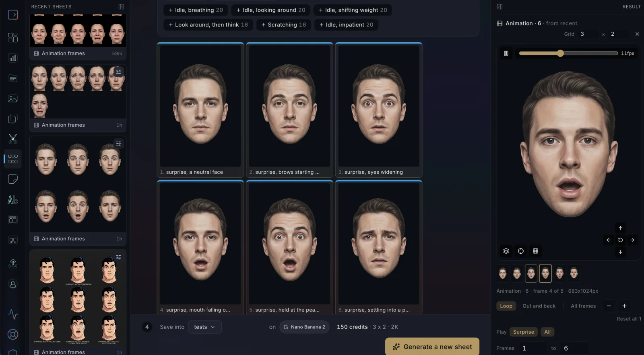Open the 59m Animation frames recent sheet
644x355 pixels.
78,37
